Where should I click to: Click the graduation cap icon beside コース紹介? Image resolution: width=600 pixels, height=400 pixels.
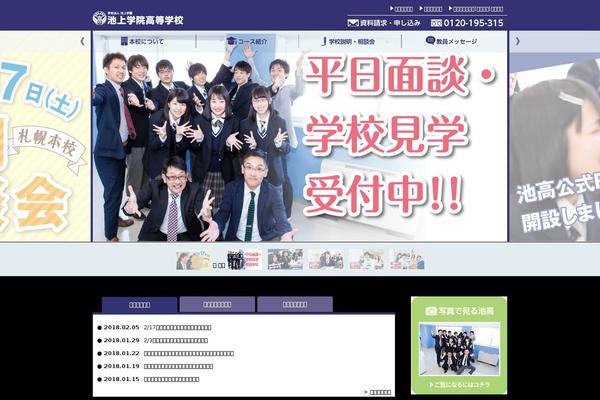pos(232,41)
